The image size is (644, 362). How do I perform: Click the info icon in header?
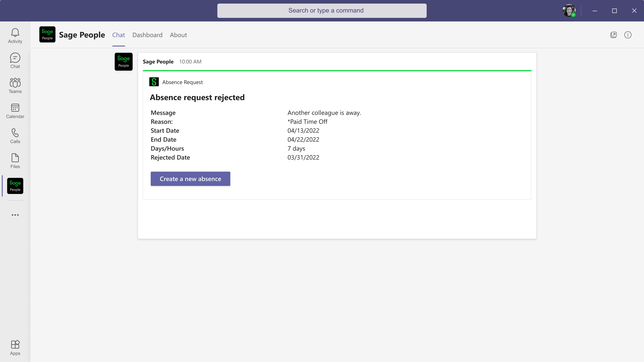[x=628, y=35]
